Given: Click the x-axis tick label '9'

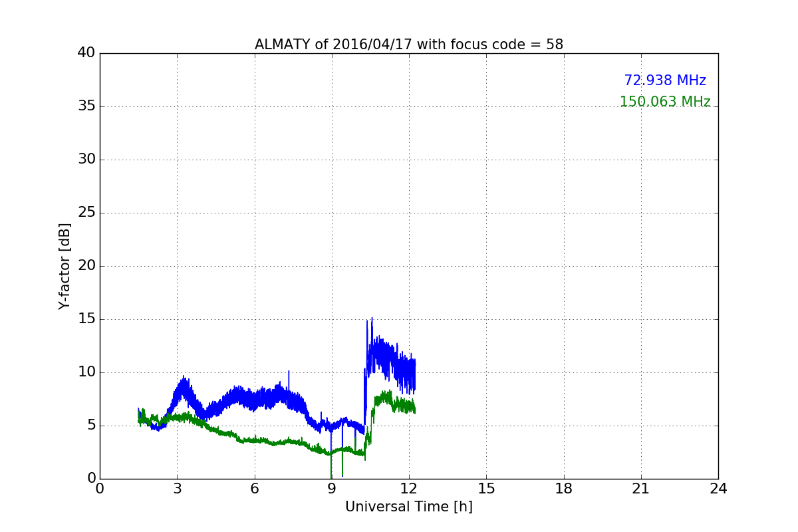Looking at the screenshot, I should [x=332, y=489].
